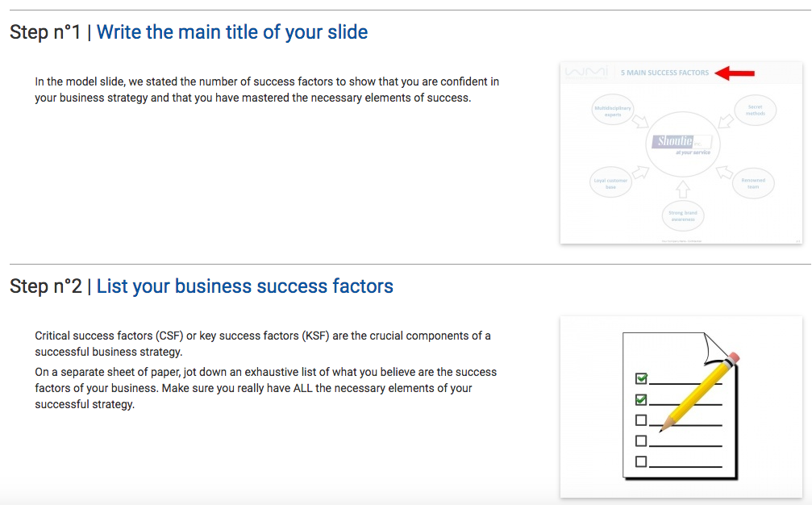Click the Multidisciplinary experts bubble
The image size is (812, 505).
point(613,110)
